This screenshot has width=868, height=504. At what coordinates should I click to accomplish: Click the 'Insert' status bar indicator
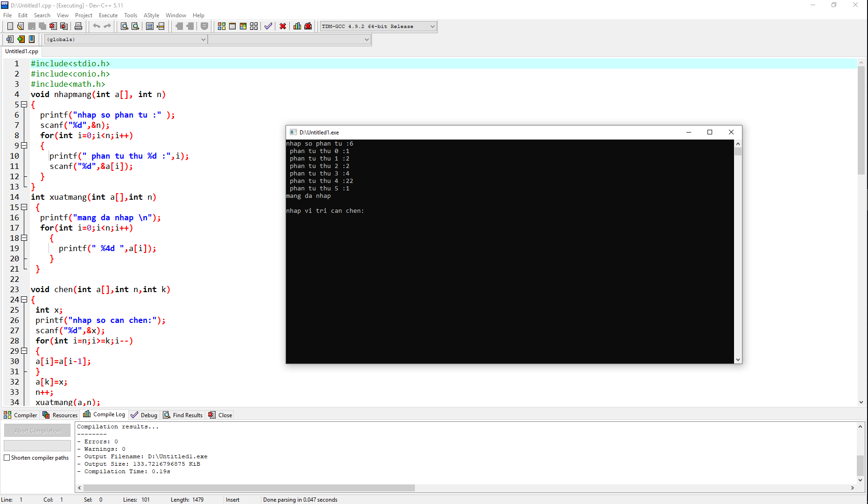[x=232, y=499]
